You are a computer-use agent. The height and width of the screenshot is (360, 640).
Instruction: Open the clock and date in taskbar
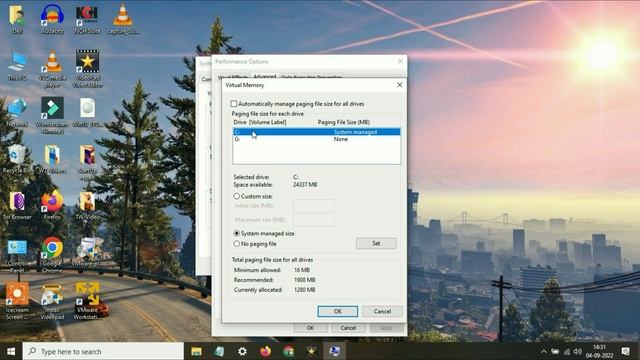coord(599,351)
